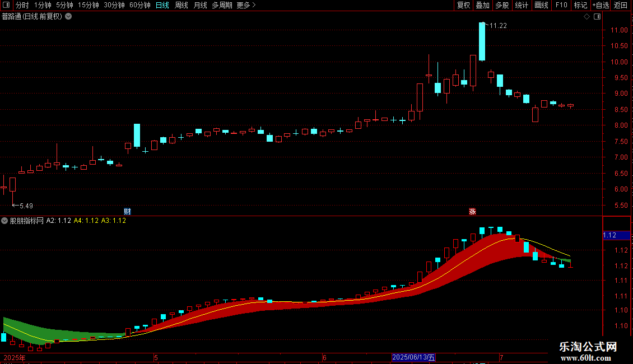This screenshot has width=633, height=364.
Task: Click the 2025年 label on time axis
Action: pyautogui.click(x=15, y=357)
